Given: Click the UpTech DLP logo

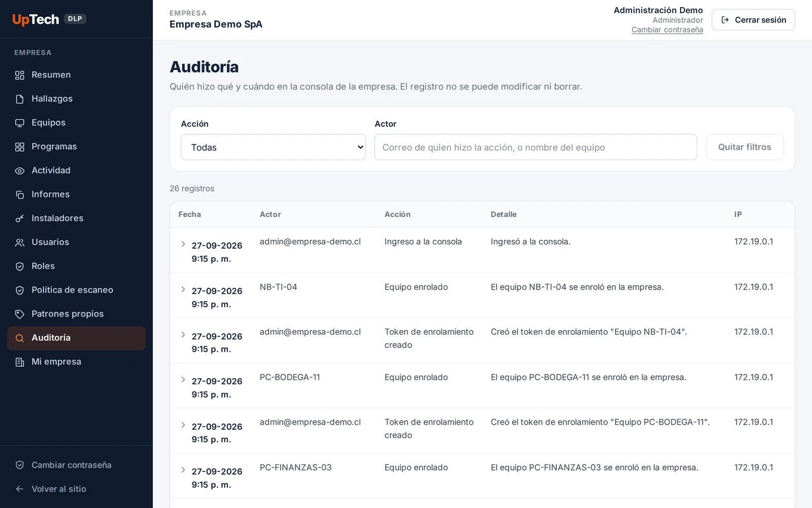Looking at the screenshot, I should (x=49, y=19).
